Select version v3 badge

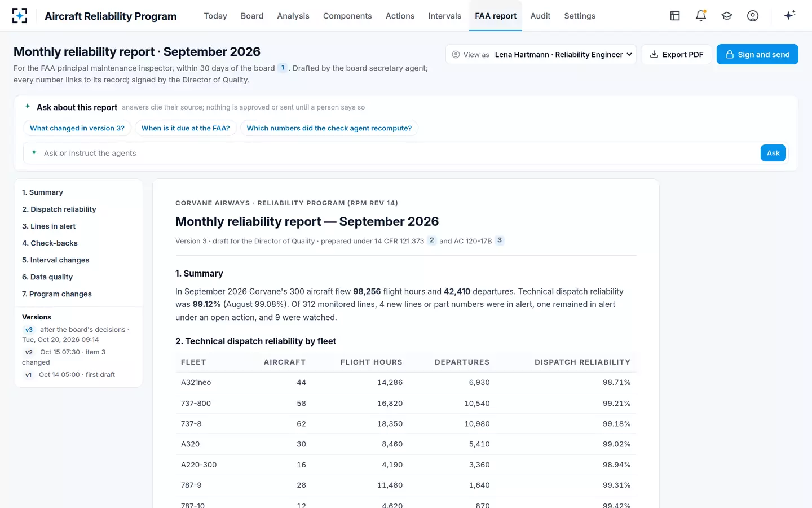pos(29,330)
